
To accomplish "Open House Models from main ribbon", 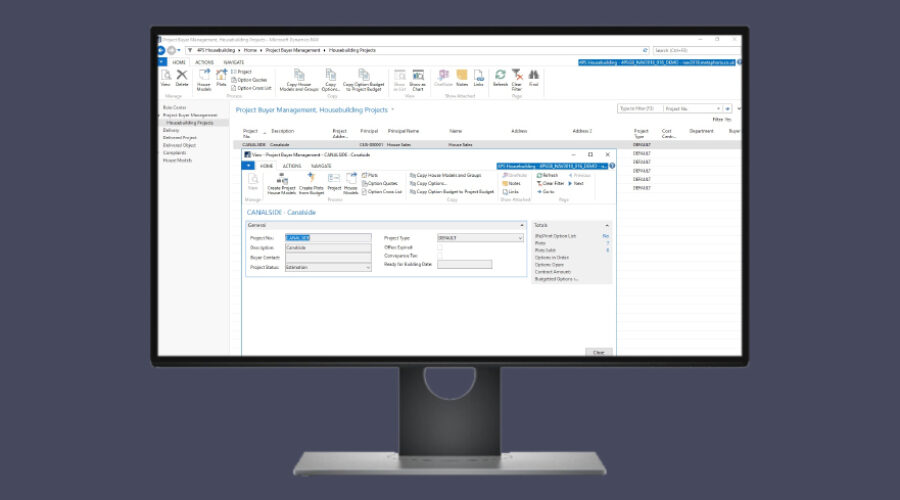I will click(x=204, y=77).
